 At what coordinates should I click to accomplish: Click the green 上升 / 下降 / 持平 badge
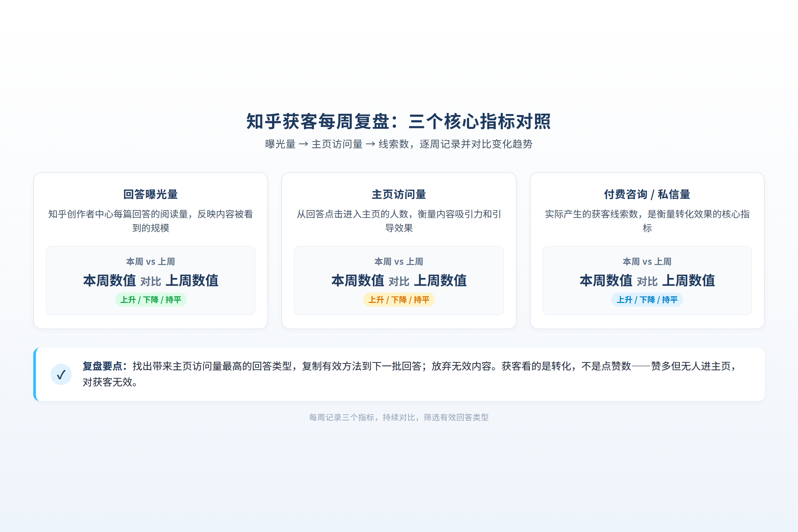[x=151, y=300]
